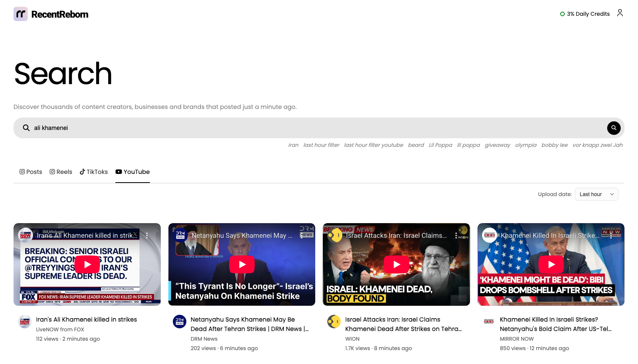Focus the 'ali khamenei' search input

(x=319, y=128)
